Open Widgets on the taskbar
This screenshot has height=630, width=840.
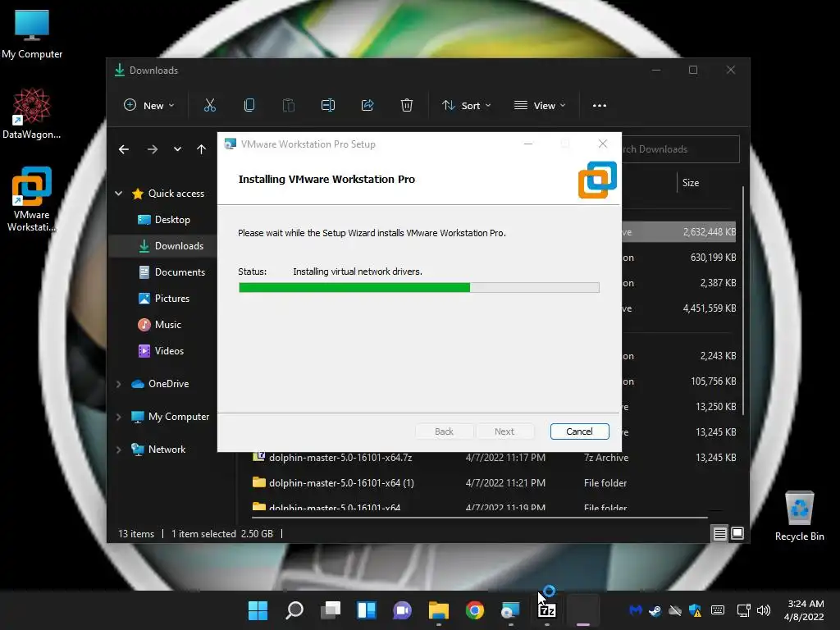pos(367,610)
